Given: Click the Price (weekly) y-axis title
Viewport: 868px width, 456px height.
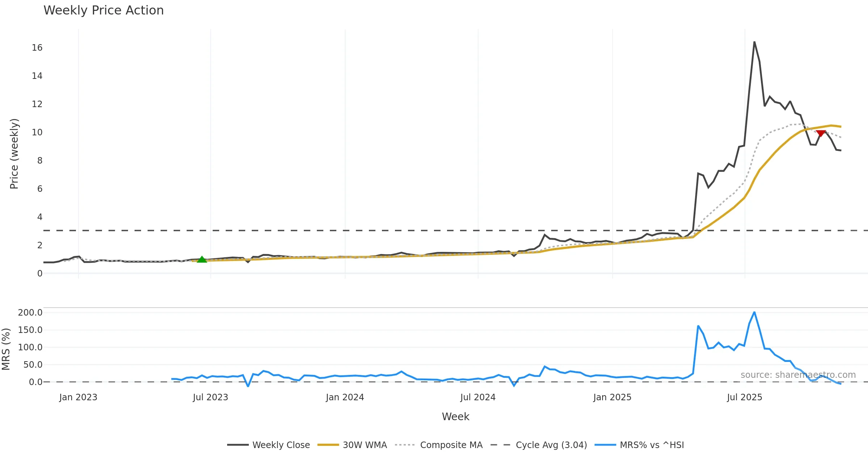Looking at the screenshot, I should coord(14,153).
